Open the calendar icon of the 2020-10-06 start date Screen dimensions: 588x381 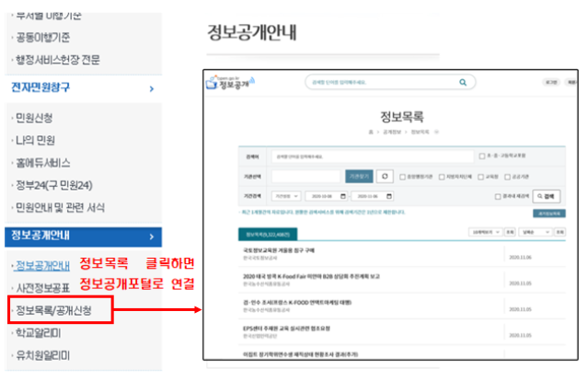(x=342, y=196)
